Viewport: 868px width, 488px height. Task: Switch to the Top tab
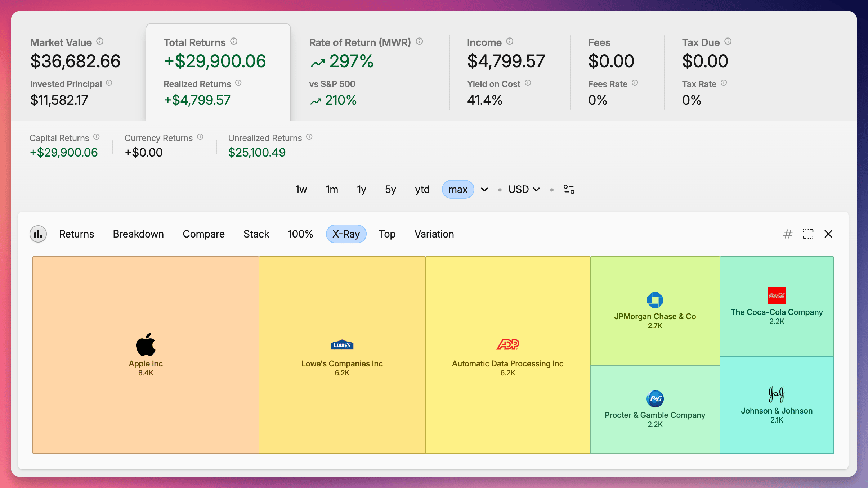pos(387,234)
